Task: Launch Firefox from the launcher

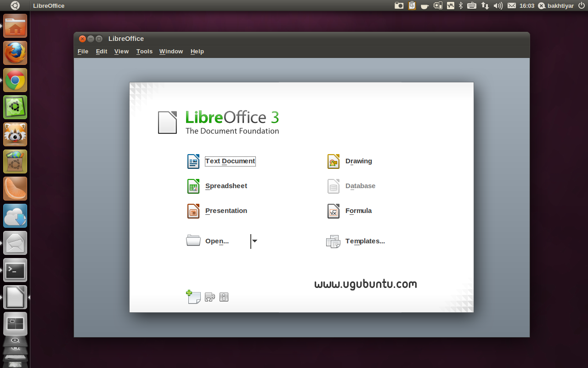Action: pyautogui.click(x=15, y=53)
